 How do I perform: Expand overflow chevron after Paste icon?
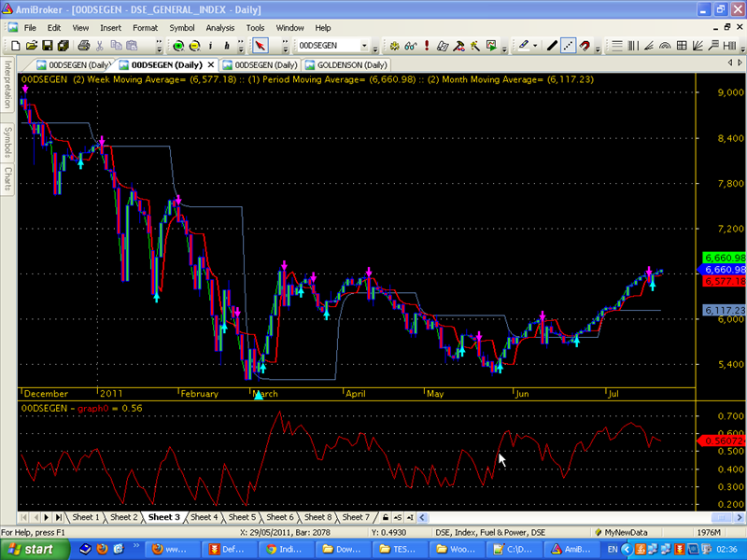159,46
